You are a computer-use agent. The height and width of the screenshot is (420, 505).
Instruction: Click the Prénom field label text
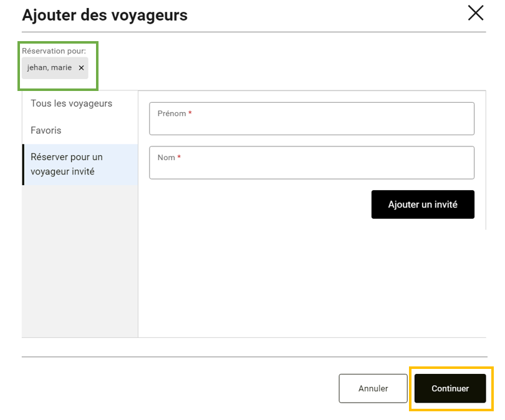[171, 113]
